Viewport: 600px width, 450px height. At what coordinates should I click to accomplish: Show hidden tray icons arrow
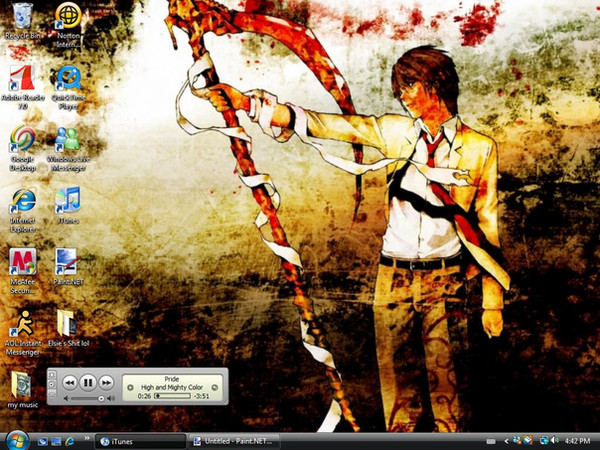coord(506,442)
